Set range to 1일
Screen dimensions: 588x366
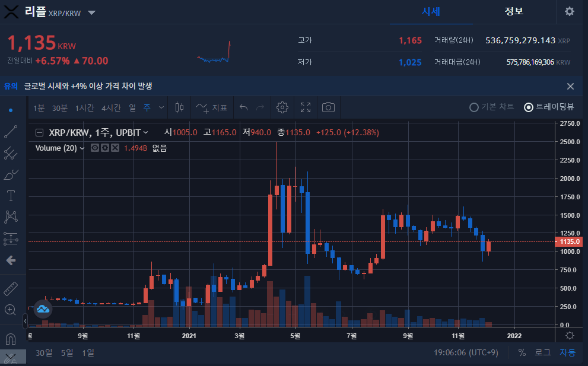click(88, 353)
